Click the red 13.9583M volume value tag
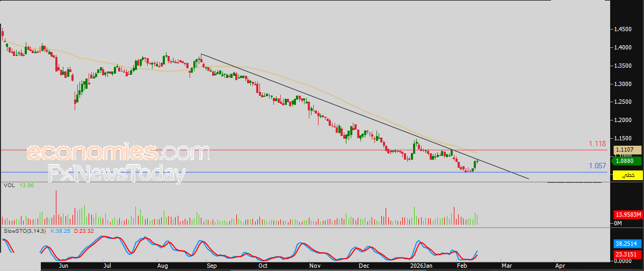This screenshot has width=644, height=271. point(627,215)
